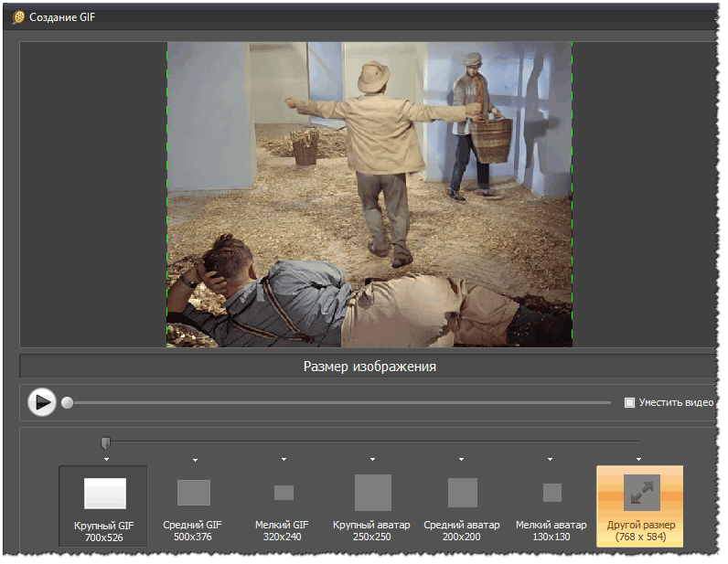Click the playback seek bar knob

tap(67, 402)
